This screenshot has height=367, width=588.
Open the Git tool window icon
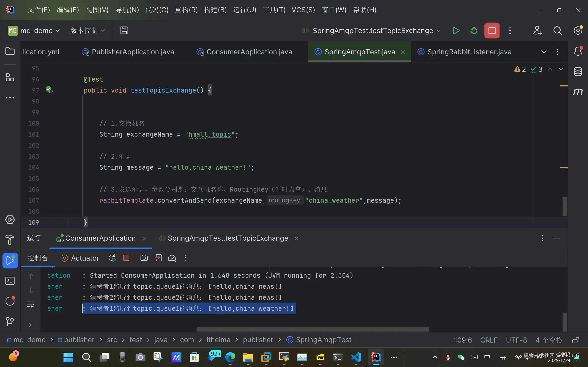(10, 321)
